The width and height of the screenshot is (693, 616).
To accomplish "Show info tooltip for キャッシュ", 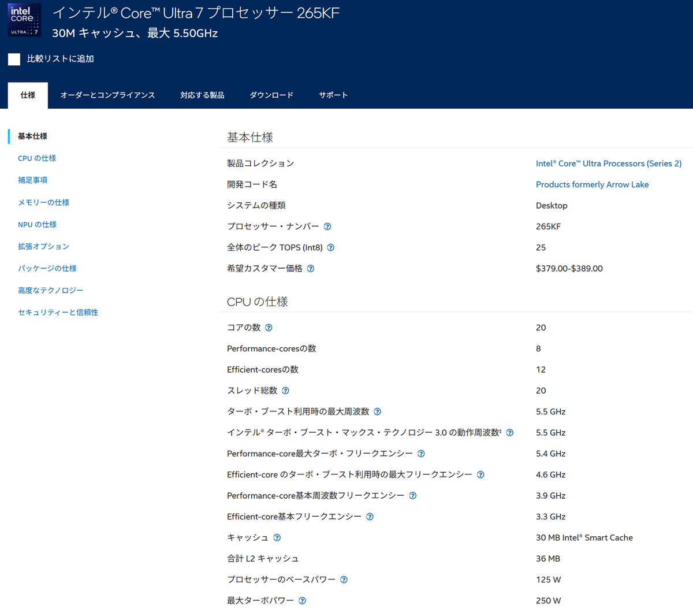I will [x=277, y=537].
